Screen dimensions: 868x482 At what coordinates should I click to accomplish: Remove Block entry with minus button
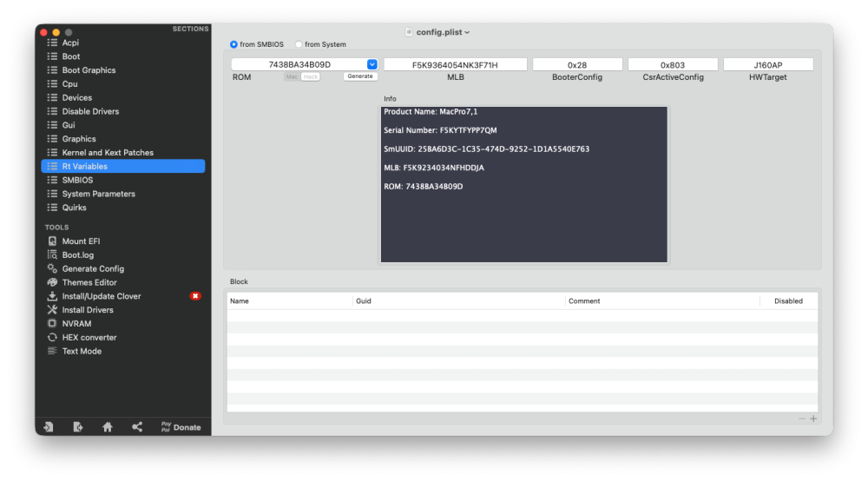801,419
